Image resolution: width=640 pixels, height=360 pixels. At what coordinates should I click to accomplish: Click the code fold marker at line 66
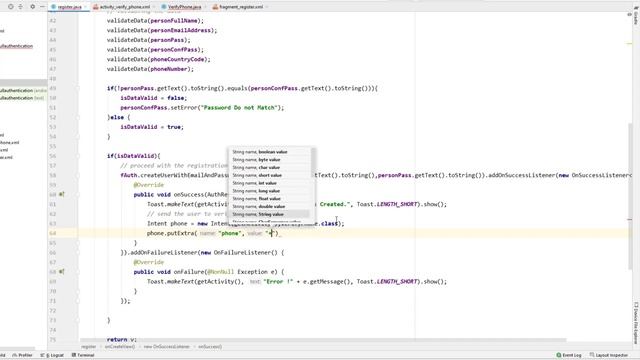tap(77, 253)
